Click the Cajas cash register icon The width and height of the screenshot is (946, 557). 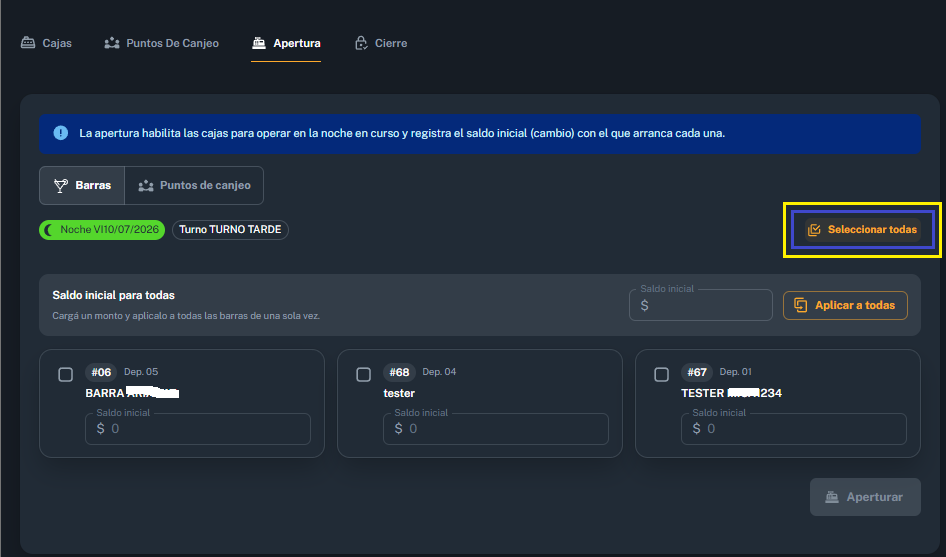[x=28, y=43]
